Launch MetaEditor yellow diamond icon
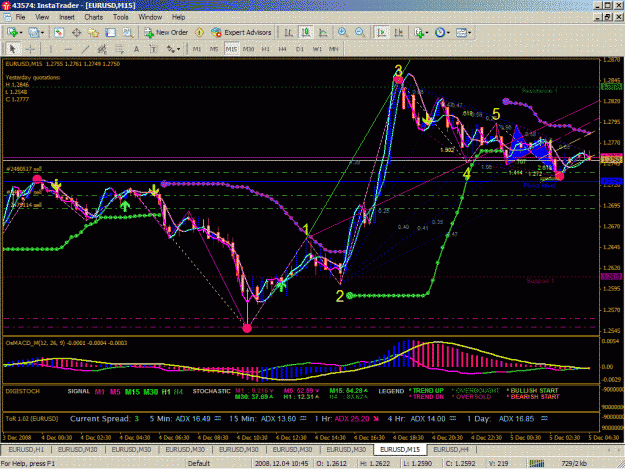The width and height of the screenshot is (625, 469). (200, 33)
